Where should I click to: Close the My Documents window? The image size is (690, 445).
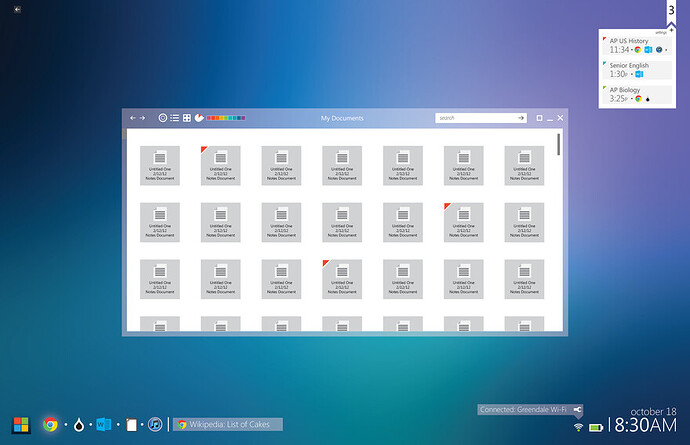560,118
